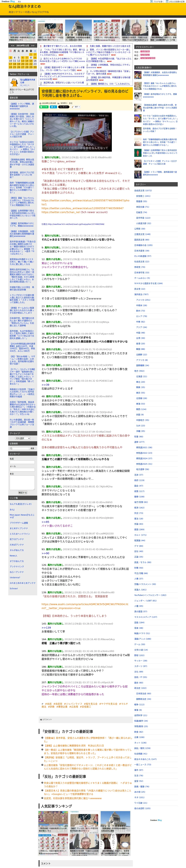Open the livedoor Blog logo at top

(8, 2)
